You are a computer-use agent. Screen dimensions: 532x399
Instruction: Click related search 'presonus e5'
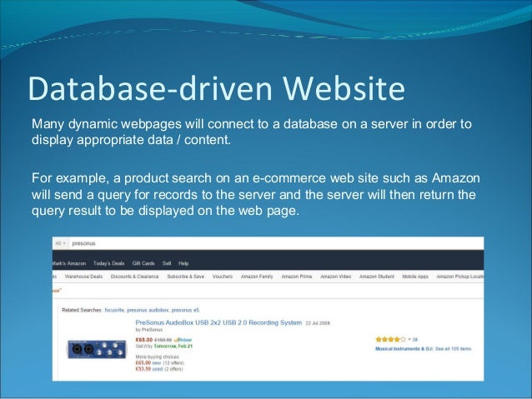point(186,310)
